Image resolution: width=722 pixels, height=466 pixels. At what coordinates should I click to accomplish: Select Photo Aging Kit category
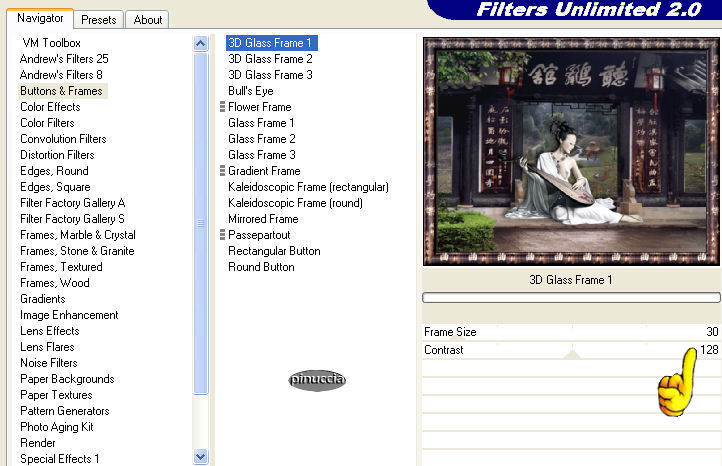(x=57, y=427)
